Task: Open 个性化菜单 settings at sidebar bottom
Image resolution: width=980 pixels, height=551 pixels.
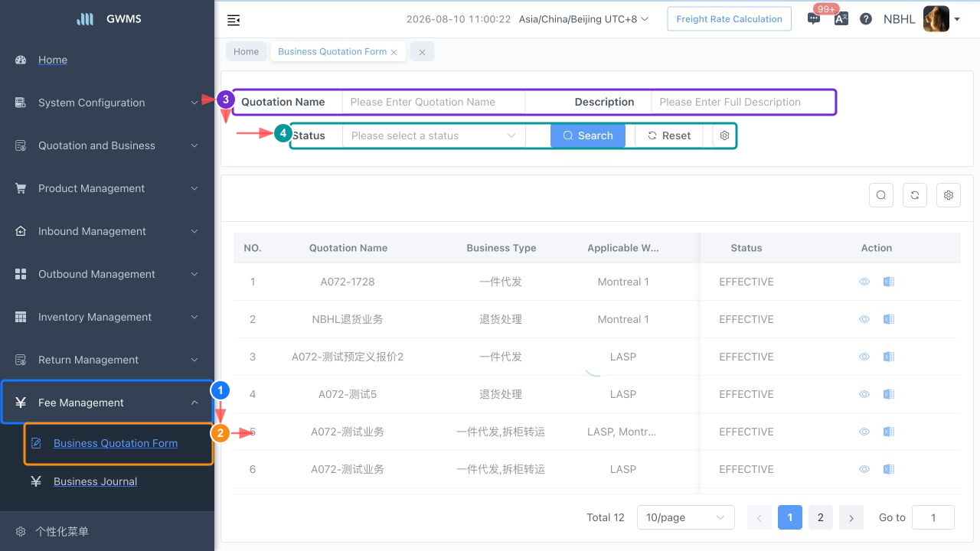Action: (x=107, y=531)
